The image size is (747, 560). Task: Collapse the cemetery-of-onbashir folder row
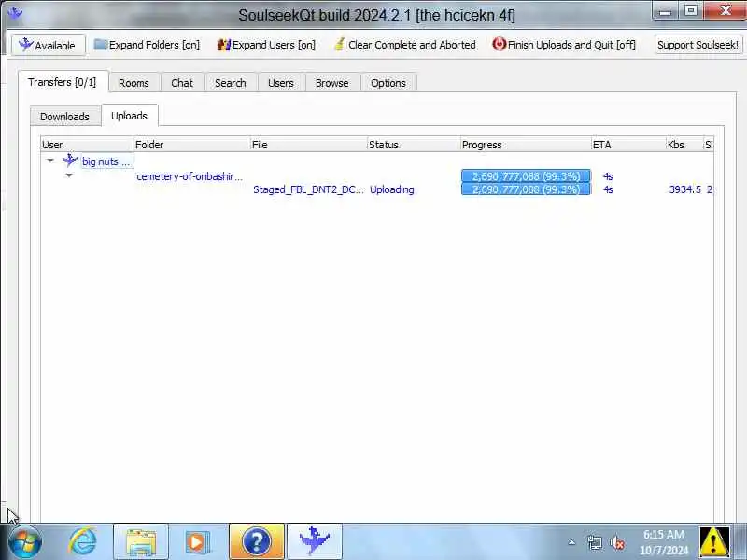click(69, 175)
